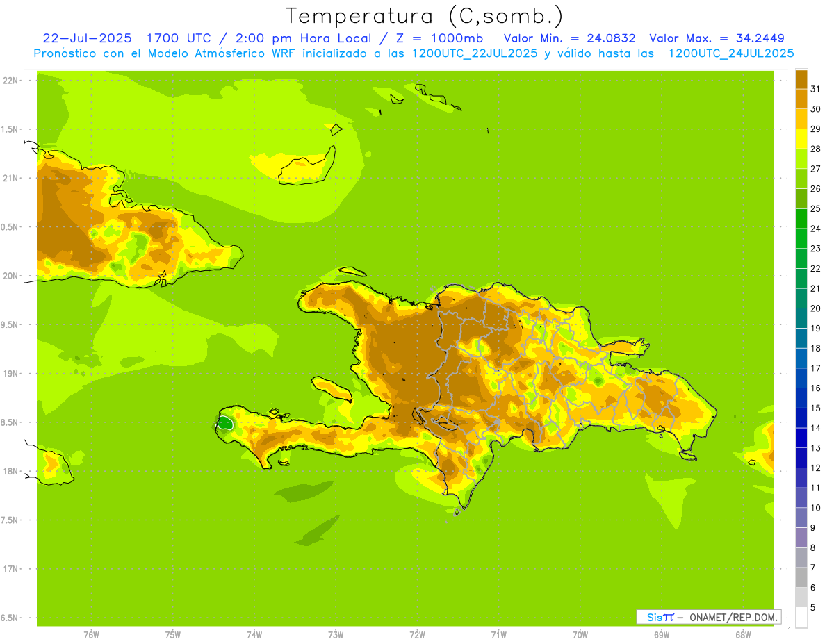The height and width of the screenshot is (644, 834).
Task: Click the "71W" longitude label
Action: [x=498, y=635]
